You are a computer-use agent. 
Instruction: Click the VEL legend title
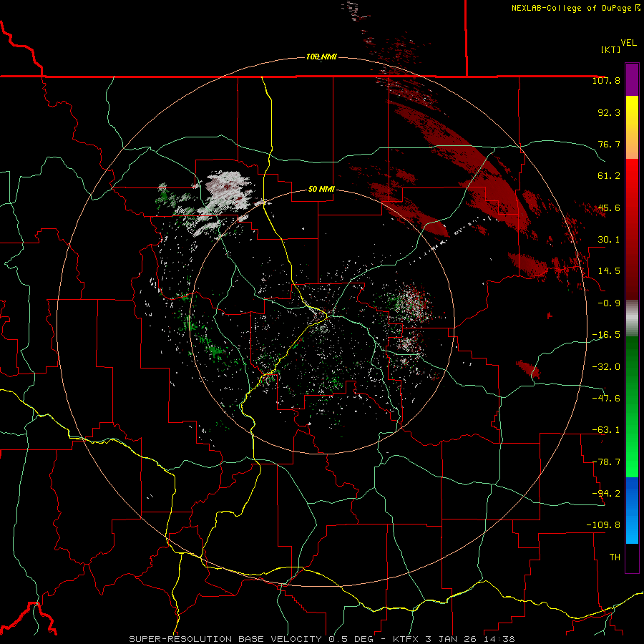(628, 43)
